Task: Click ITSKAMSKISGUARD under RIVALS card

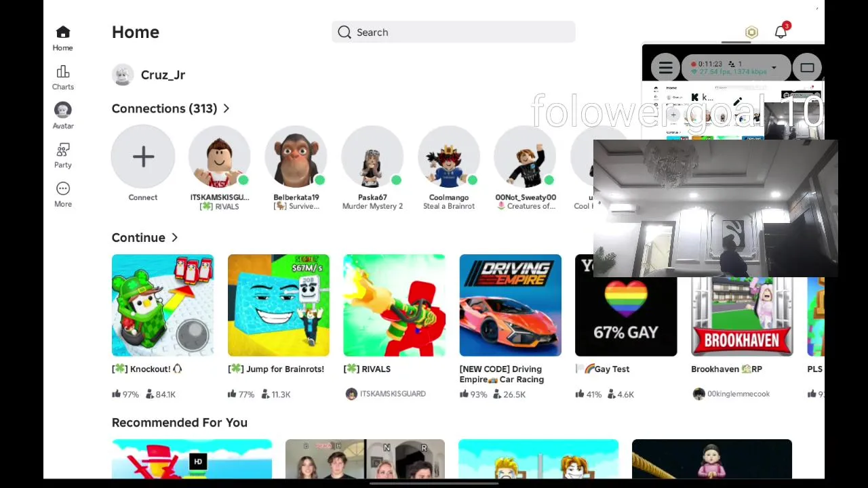Action: pos(385,394)
